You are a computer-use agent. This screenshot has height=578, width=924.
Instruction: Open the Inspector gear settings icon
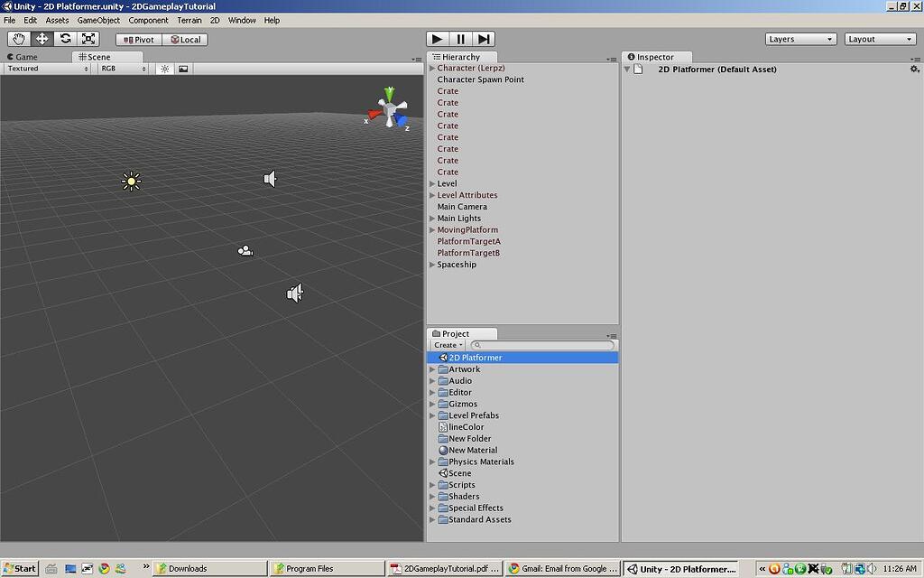click(x=914, y=69)
